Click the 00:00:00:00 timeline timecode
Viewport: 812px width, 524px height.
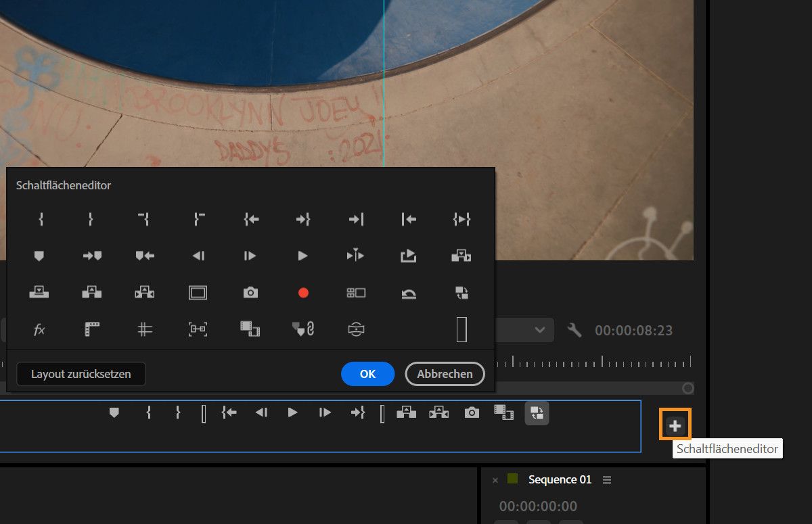pyautogui.click(x=538, y=506)
